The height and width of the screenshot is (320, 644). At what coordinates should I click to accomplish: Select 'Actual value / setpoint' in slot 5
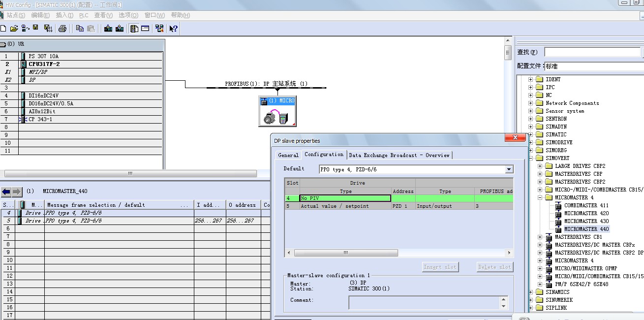(x=345, y=206)
